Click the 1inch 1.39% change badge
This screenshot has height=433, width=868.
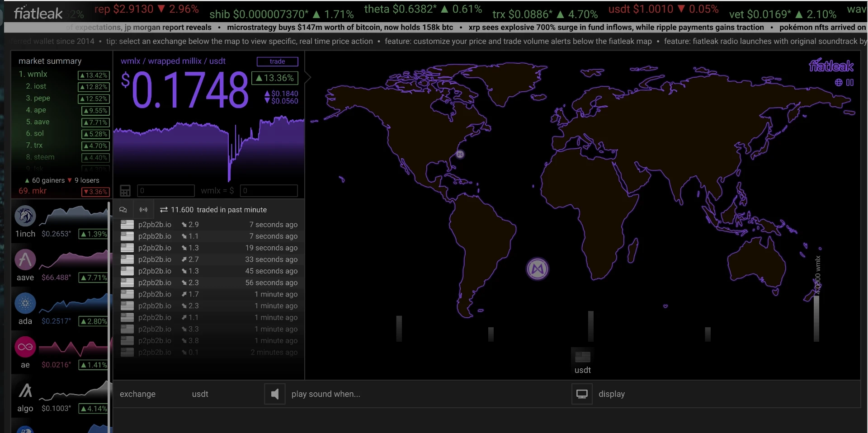click(94, 234)
